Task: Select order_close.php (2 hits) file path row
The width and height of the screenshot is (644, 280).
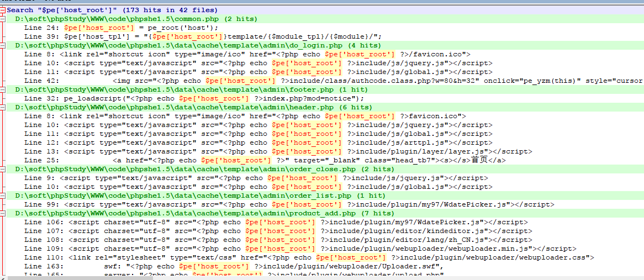Action: pyautogui.click(x=204, y=169)
